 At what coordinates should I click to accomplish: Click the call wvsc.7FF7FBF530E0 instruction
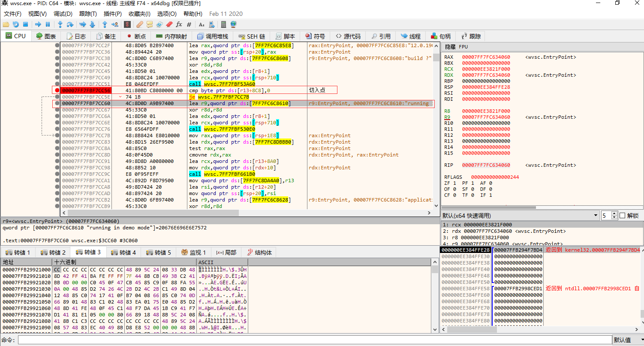[x=222, y=129]
